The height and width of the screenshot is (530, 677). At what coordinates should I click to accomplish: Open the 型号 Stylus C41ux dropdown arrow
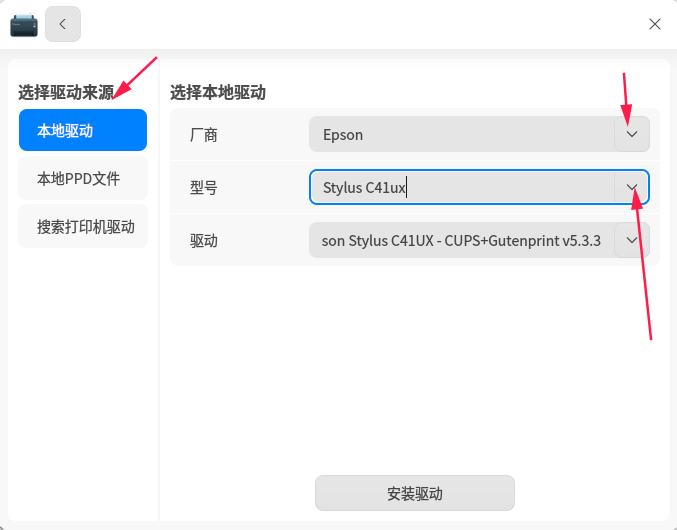pyautogui.click(x=632, y=187)
